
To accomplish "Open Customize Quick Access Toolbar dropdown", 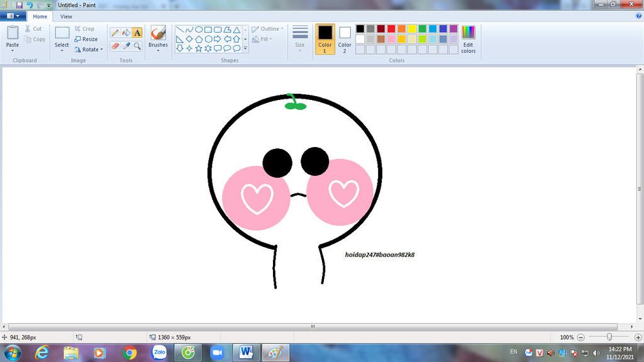I will click(48, 5).
